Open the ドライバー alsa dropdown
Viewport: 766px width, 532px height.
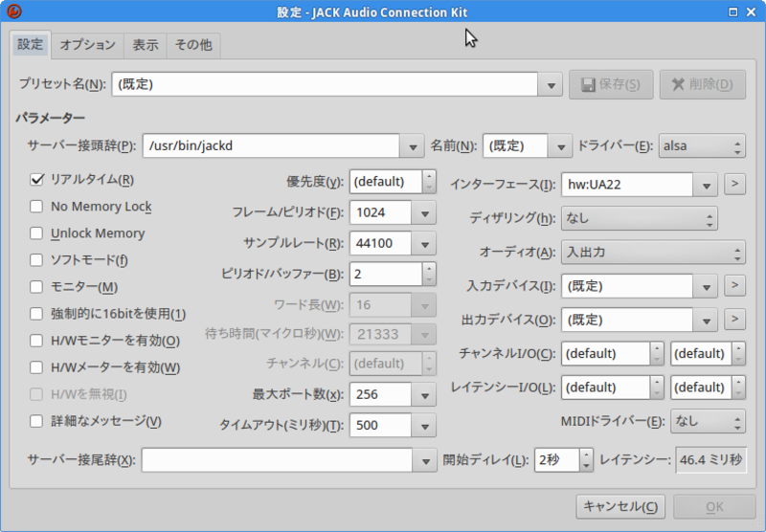tap(702, 146)
